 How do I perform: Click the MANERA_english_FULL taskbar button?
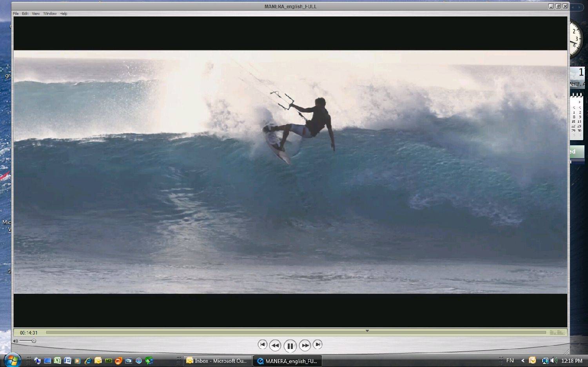tap(287, 361)
